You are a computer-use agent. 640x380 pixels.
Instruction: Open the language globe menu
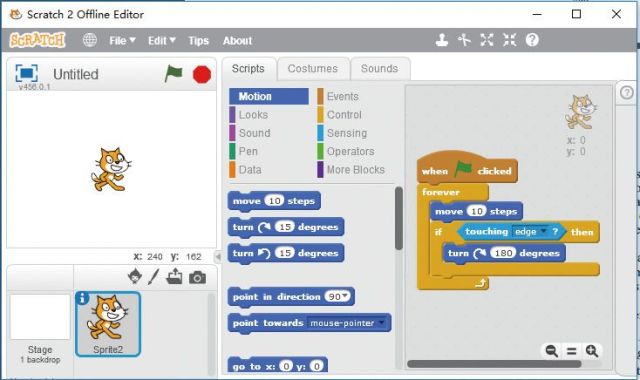click(x=90, y=40)
